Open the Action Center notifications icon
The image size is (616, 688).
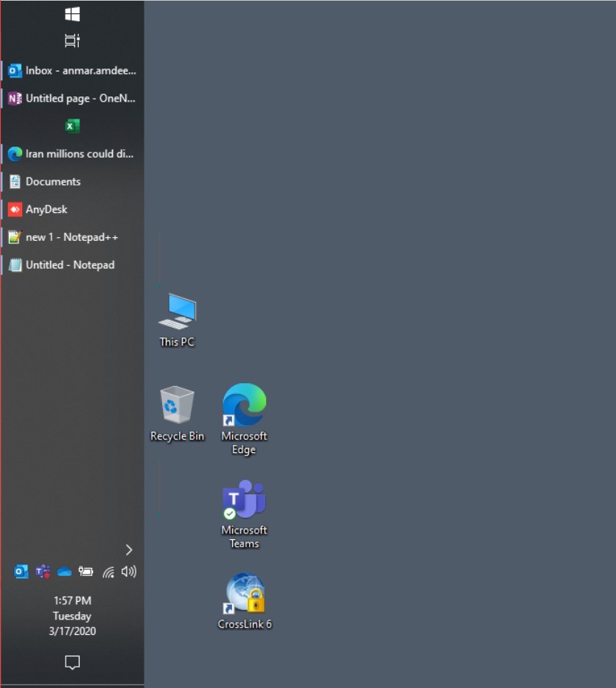point(72,663)
